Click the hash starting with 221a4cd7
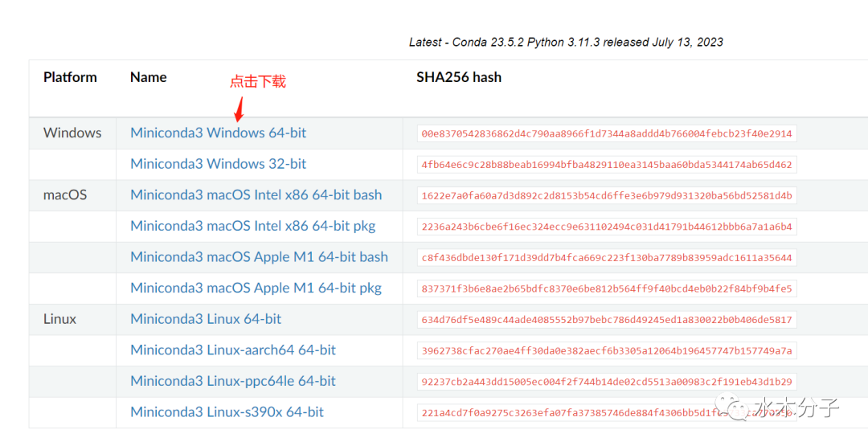Screen dimensions: 868x446 [x=607, y=412]
